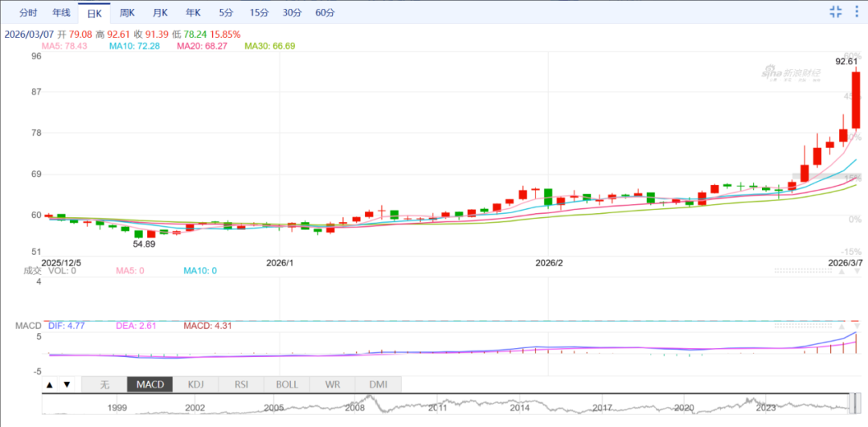Screen dimensions: 868x427
Task: Show the 年线 yearly line view
Action: click(61, 13)
